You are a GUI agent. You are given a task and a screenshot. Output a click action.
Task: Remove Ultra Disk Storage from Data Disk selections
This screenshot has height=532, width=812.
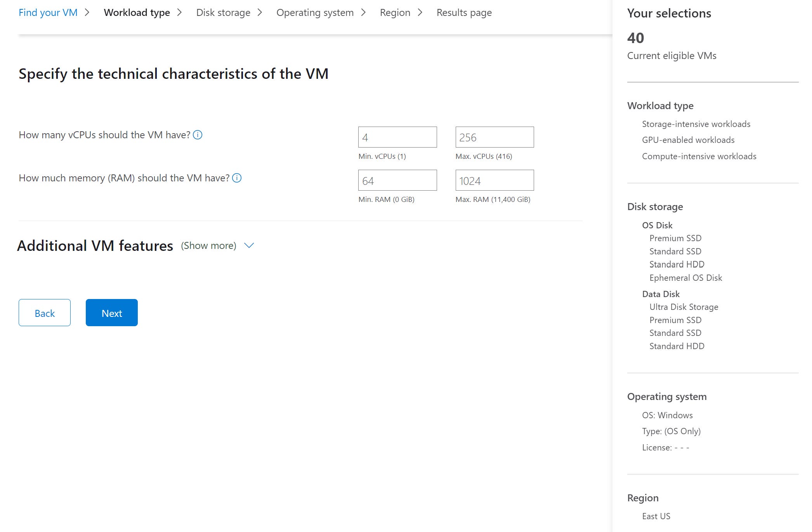(x=684, y=307)
